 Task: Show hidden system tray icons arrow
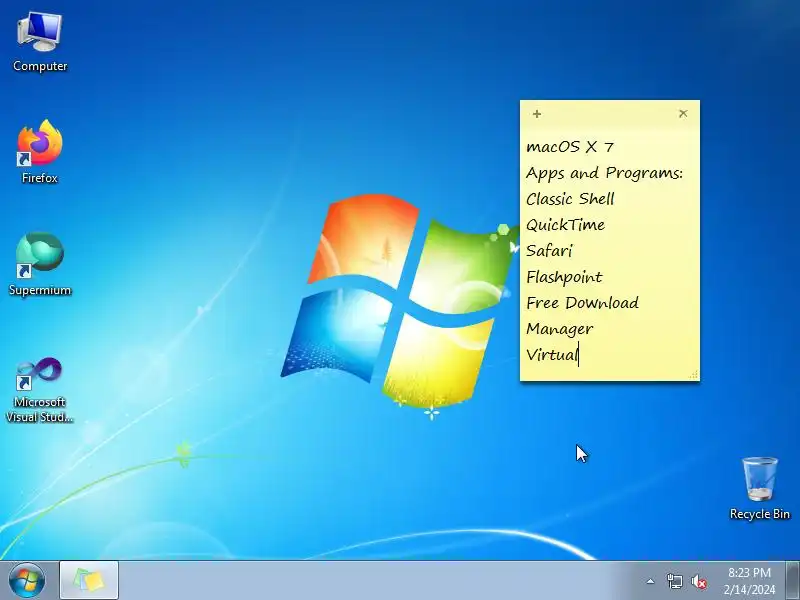click(x=650, y=581)
